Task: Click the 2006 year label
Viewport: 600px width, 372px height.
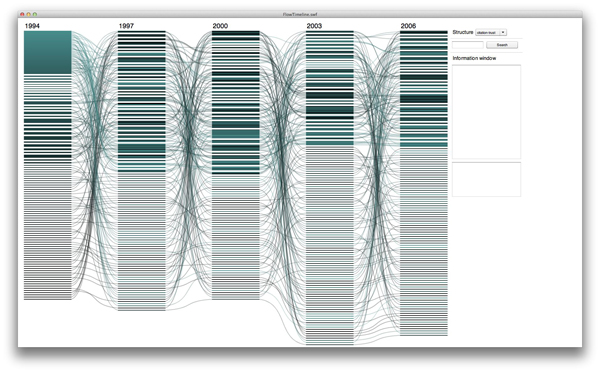Action: (408, 26)
